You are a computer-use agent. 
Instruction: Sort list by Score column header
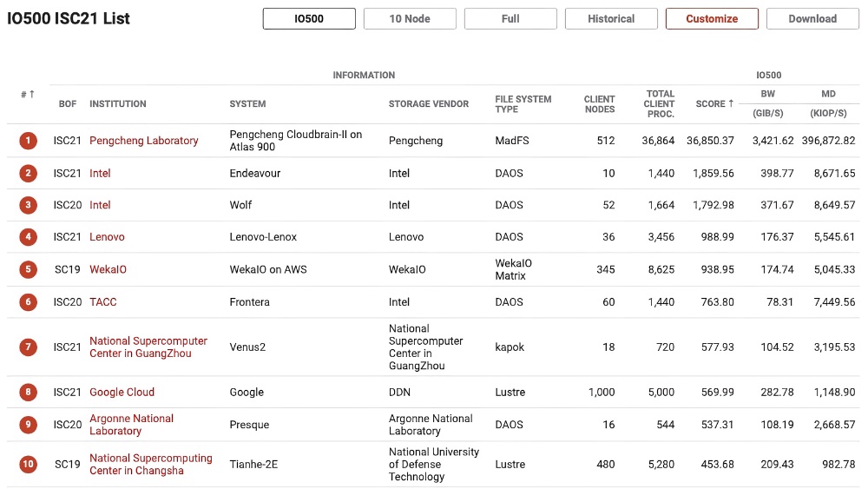point(714,104)
